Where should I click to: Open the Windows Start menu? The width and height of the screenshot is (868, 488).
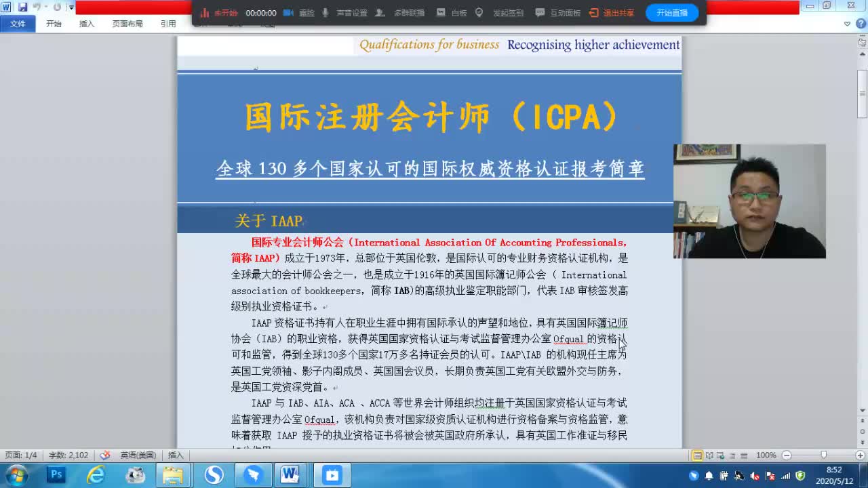[x=16, y=475]
